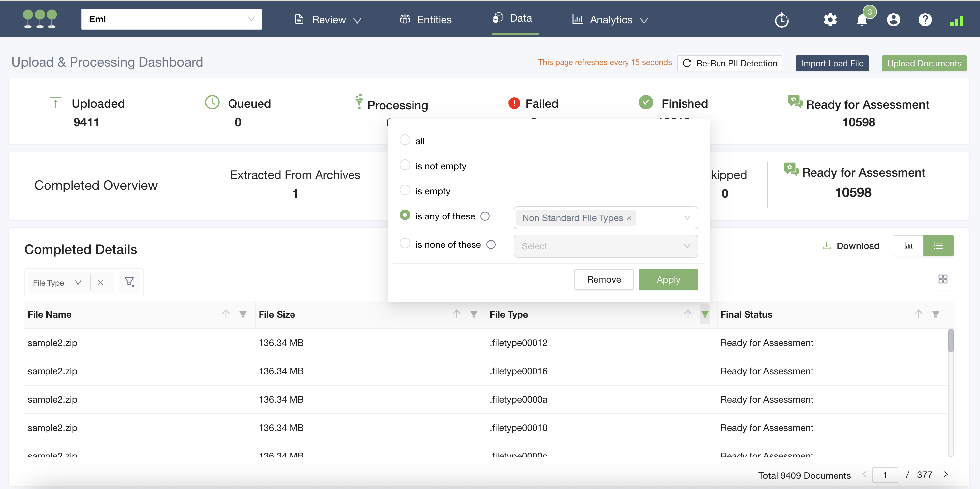The width and height of the screenshot is (980, 489).
Task: Open the help question mark icon
Action: click(x=925, y=20)
